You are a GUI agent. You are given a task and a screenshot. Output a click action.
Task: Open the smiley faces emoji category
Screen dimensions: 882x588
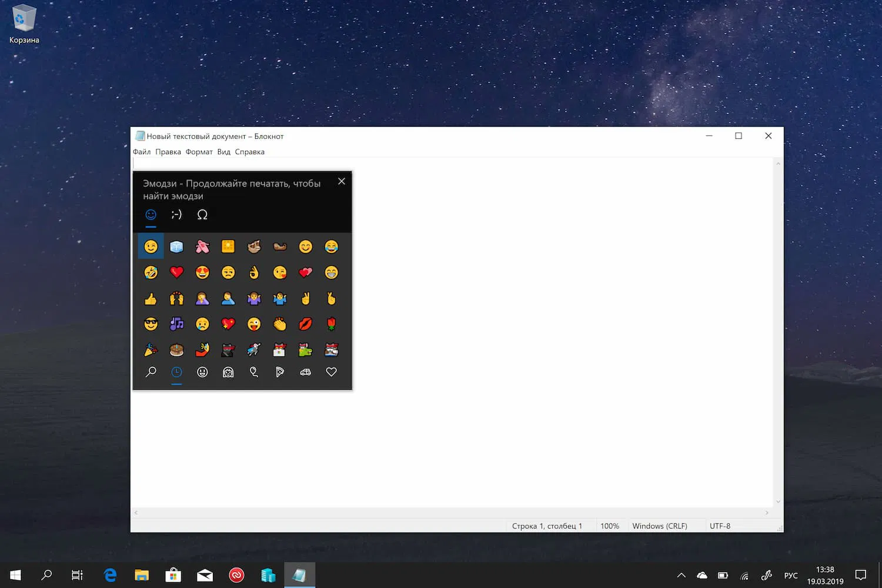pyautogui.click(x=202, y=372)
